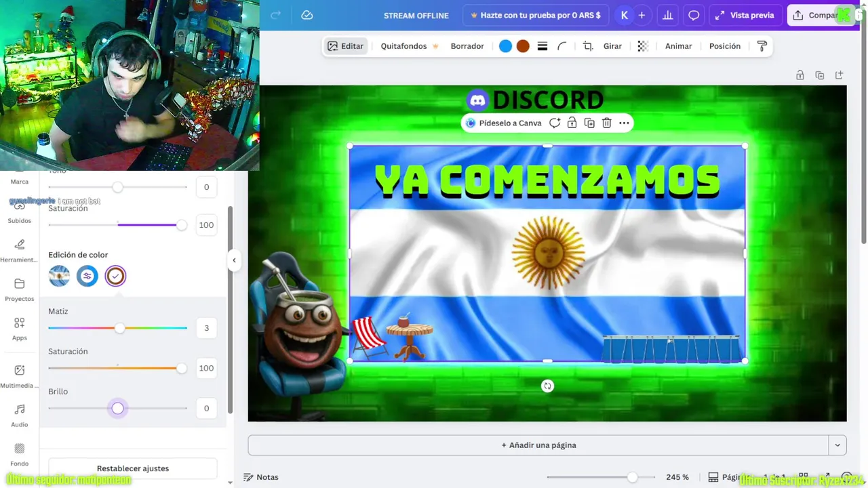Select the sliders adjust option under Edición de color
Screen dimensions: 868x488
tap(87, 276)
